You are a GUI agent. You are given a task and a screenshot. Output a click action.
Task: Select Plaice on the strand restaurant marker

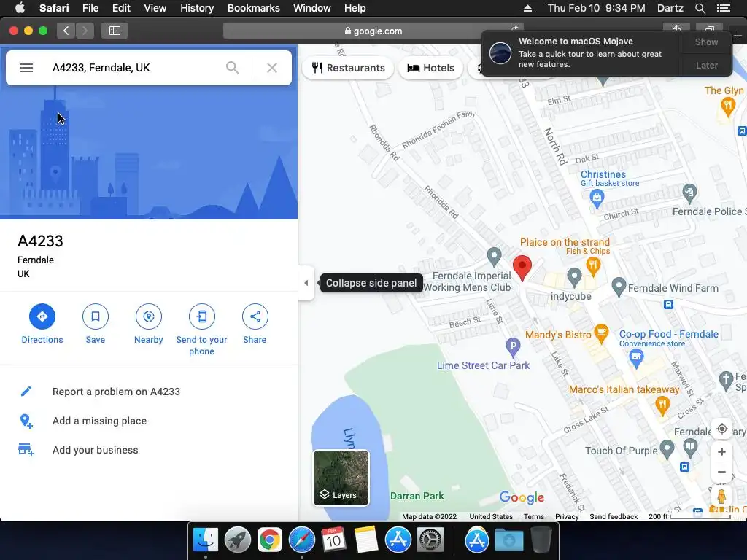593,266
